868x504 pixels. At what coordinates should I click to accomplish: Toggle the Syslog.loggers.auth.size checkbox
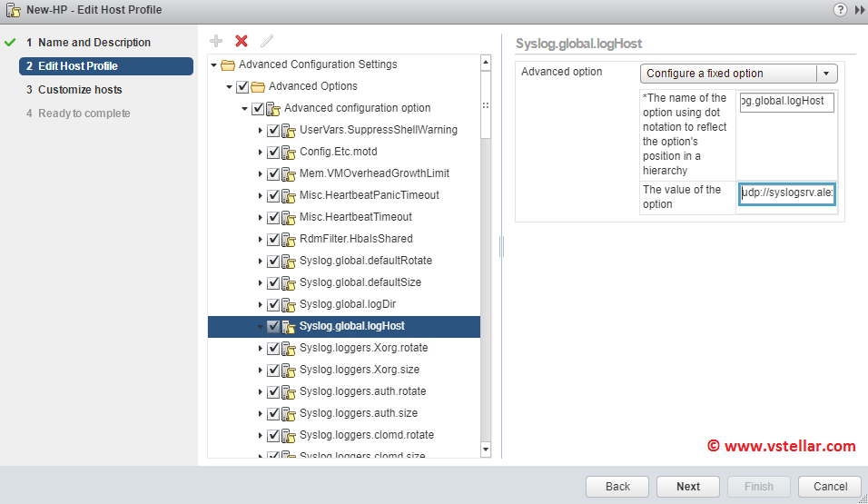tap(273, 413)
